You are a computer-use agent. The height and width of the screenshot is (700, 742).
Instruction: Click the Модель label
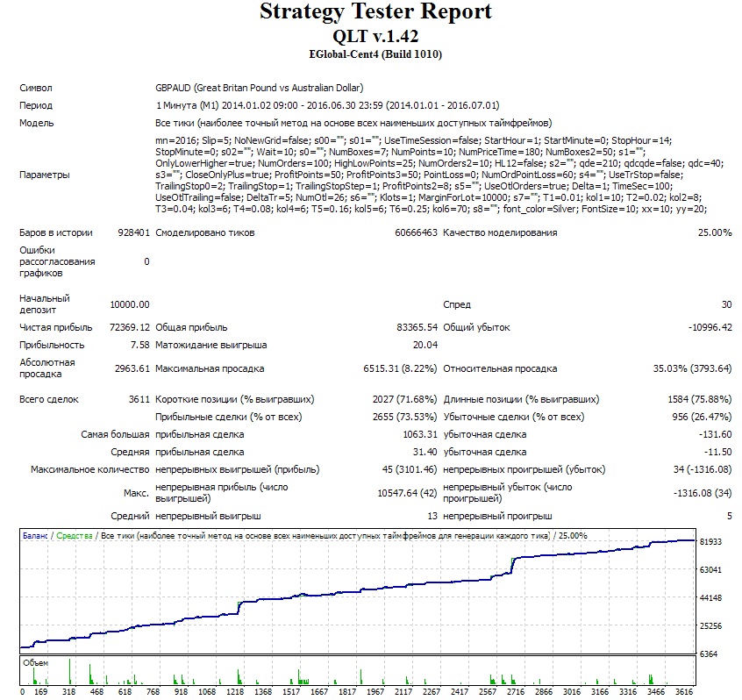click(x=37, y=123)
